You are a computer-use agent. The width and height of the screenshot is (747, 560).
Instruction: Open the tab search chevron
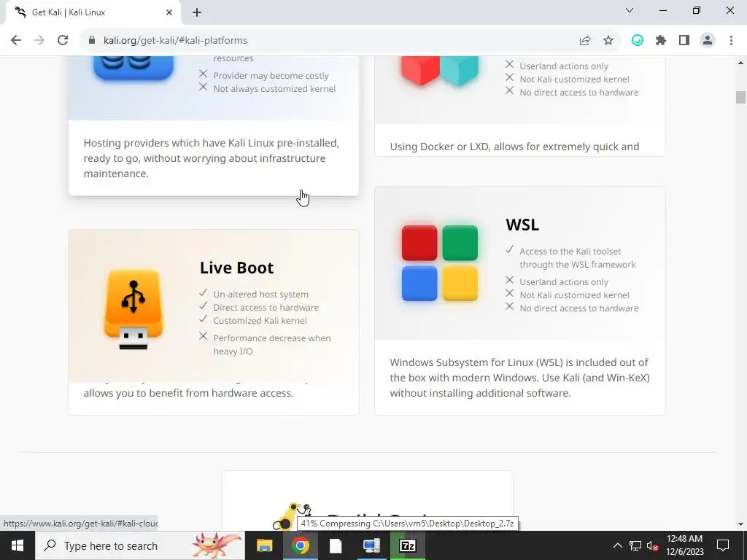pos(630,10)
